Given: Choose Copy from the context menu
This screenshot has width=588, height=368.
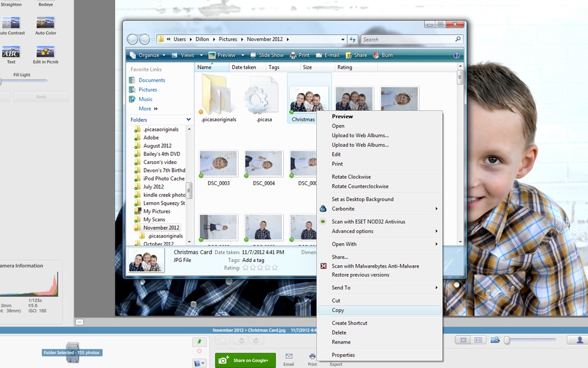Looking at the screenshot, I should [x=380, y=310].
